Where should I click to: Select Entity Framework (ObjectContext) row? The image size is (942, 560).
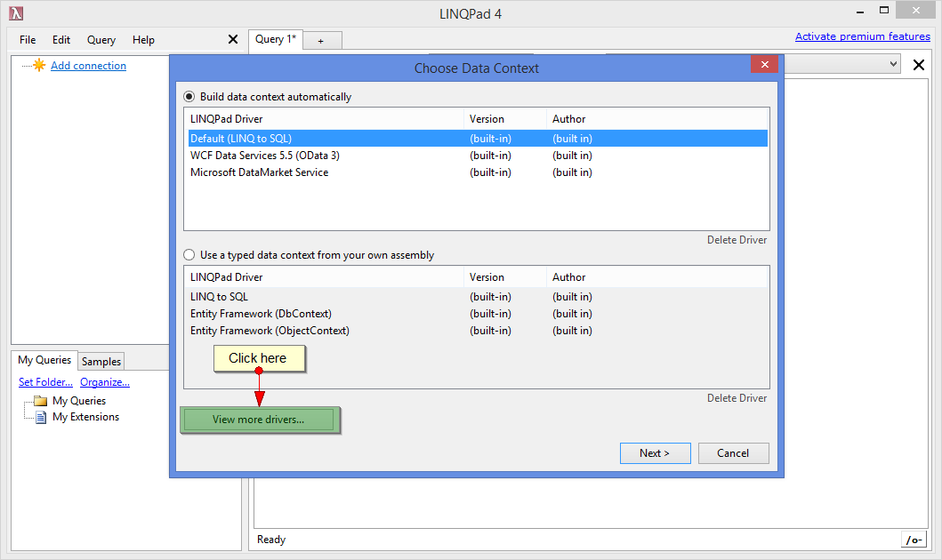pos(478,331)
